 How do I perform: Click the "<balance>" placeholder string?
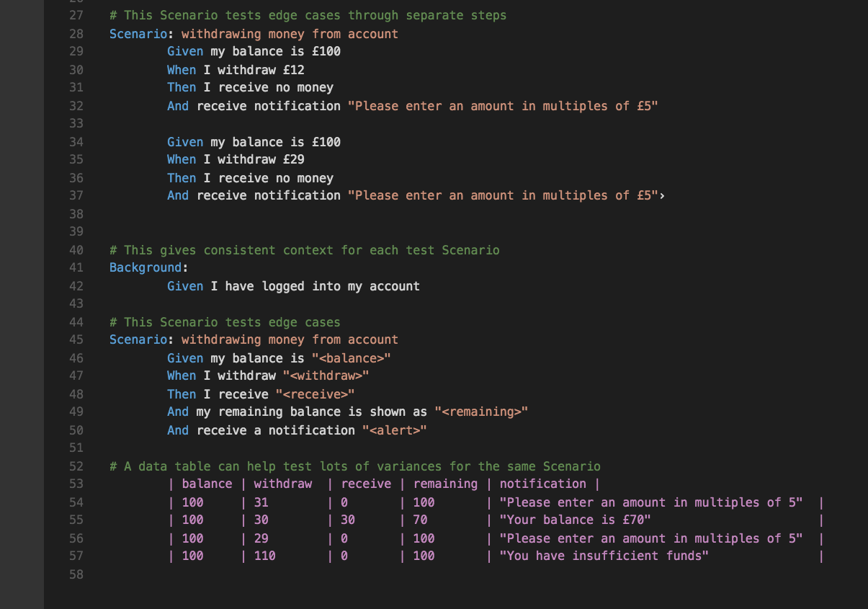point(352,358)
